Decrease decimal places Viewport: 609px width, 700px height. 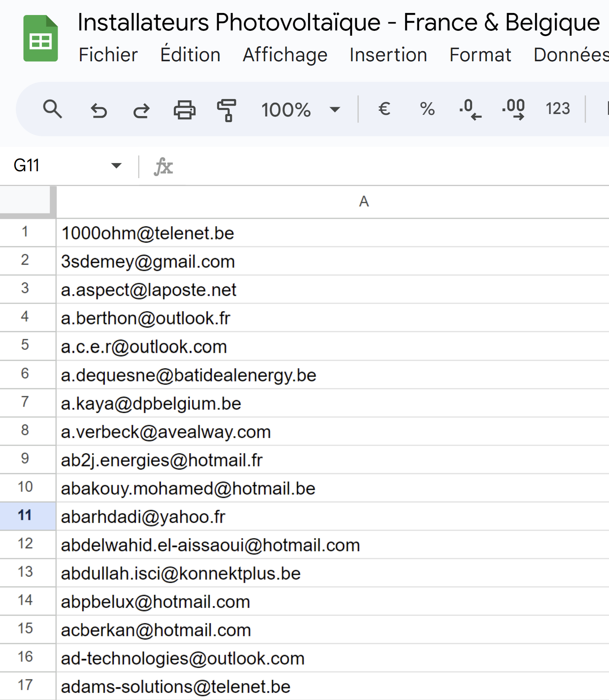tap(471, 109)
